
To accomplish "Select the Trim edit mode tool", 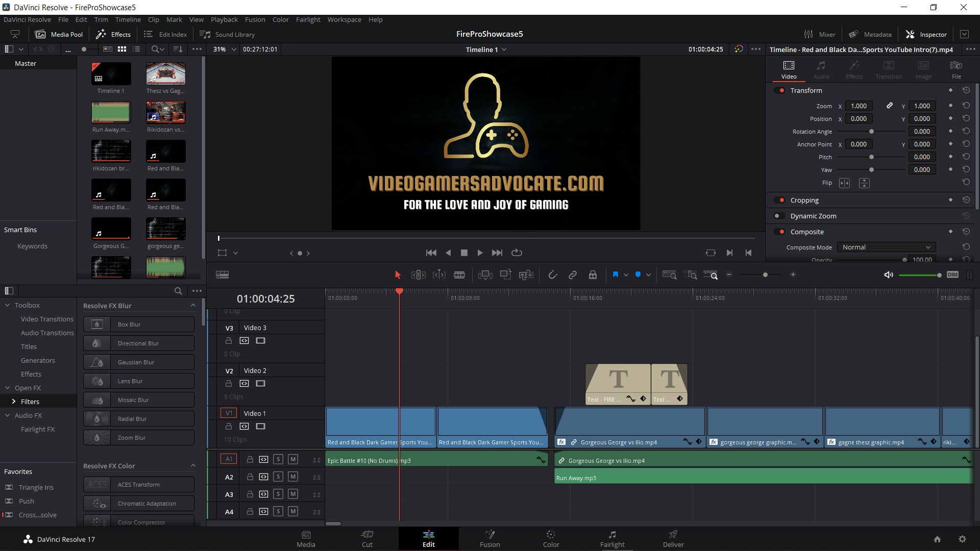I will pyautogui.click(x=418, y=275).
